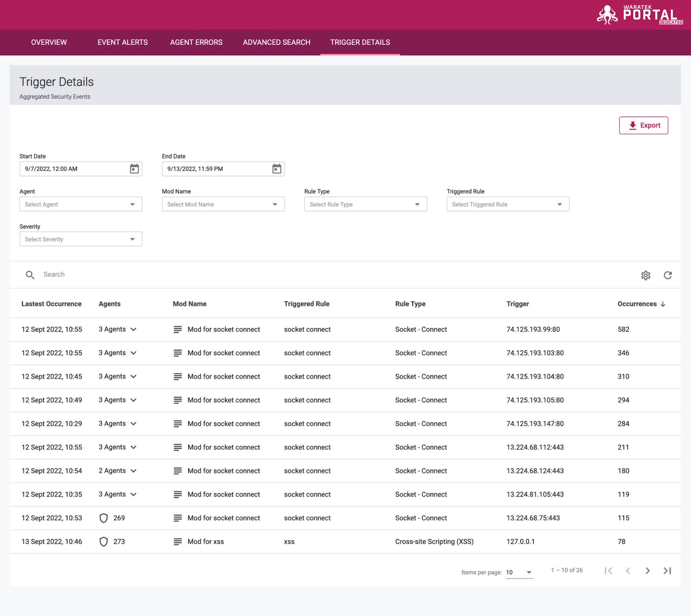Open the End Date calendar picker icon
This screenshot has height=616, width=691.
coord(277,169)
